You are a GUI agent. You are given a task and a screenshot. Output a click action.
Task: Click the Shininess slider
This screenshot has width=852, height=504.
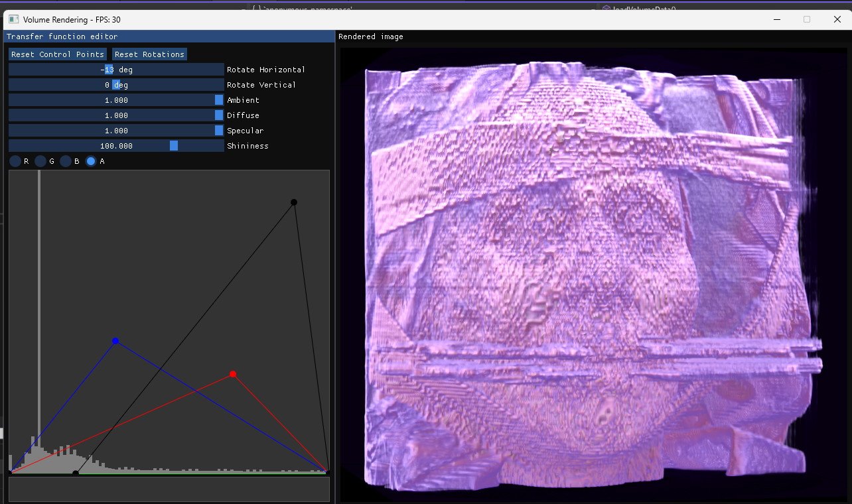click(115, 145)
